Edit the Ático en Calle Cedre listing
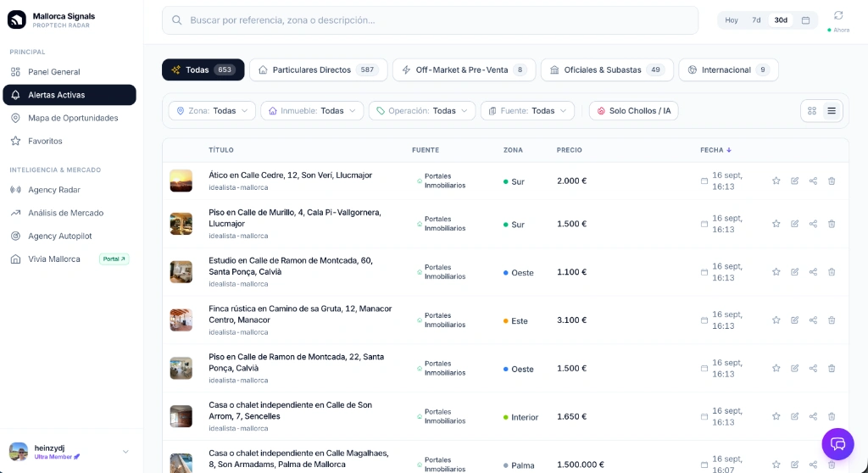Viewport: 868px width, 473px height. pos(794,181)
